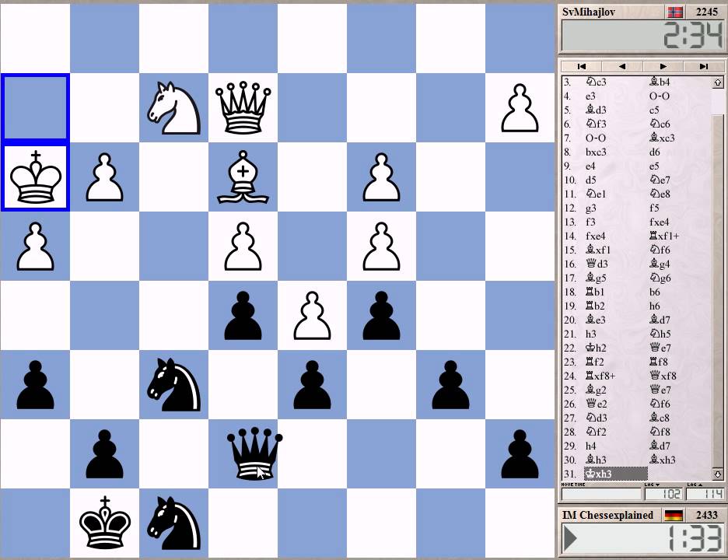Screen dimensions: 728x560
Task: Select black's move 4... O-O
Action: coord(660,96)
